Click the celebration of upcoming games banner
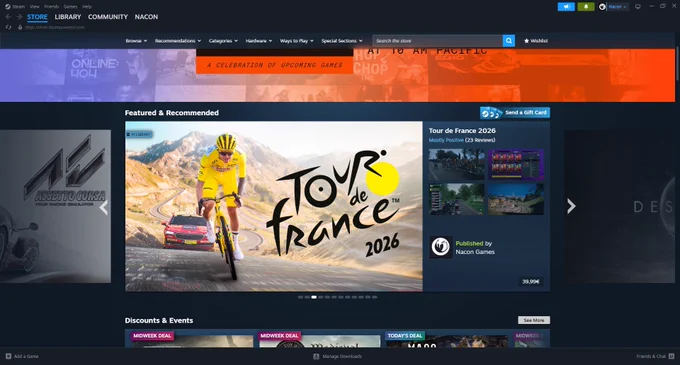 274,65
